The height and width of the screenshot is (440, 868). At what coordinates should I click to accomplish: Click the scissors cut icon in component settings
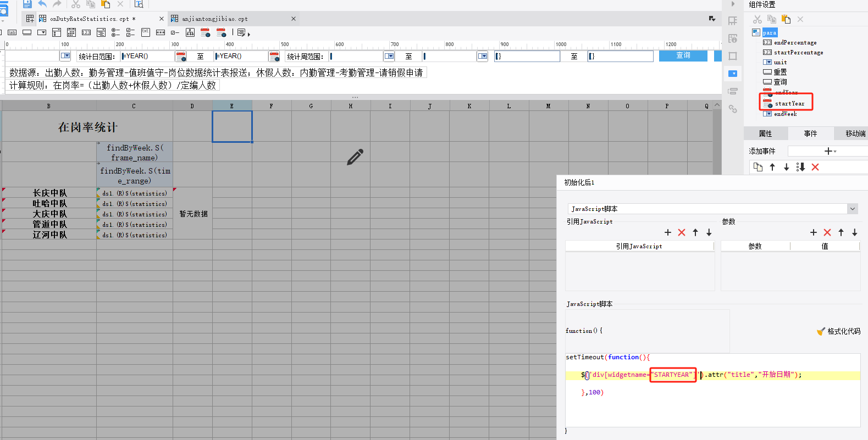[x=758, y=19]
